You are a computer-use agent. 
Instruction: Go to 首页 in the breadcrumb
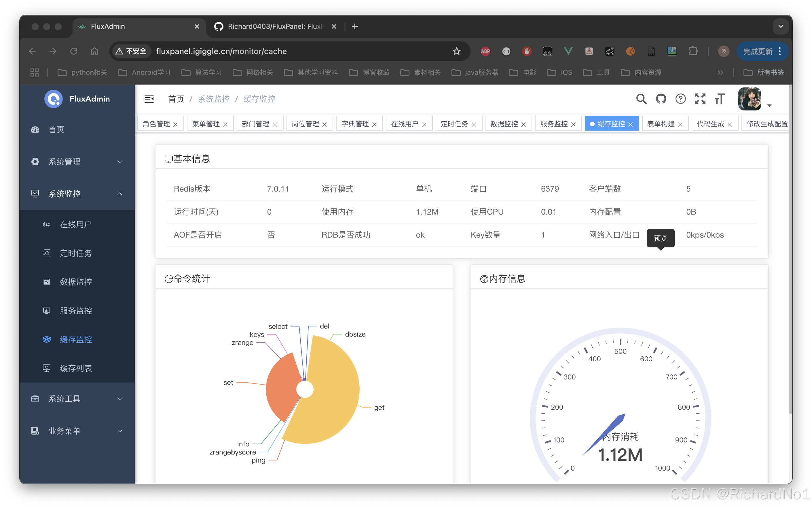[176, 99]
